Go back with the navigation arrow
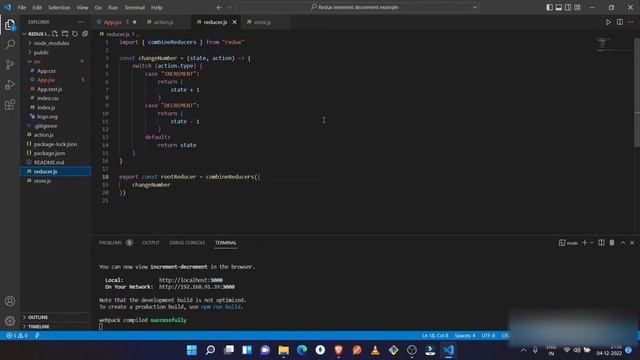The height and width of the screenshot is (360, 640). pyautogui.click(x=219, y=7)
